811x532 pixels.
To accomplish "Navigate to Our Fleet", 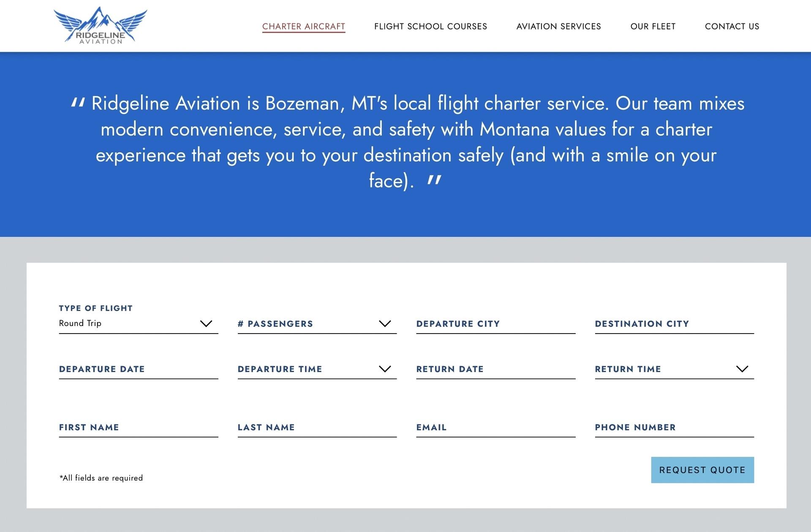I will [653, 26].
